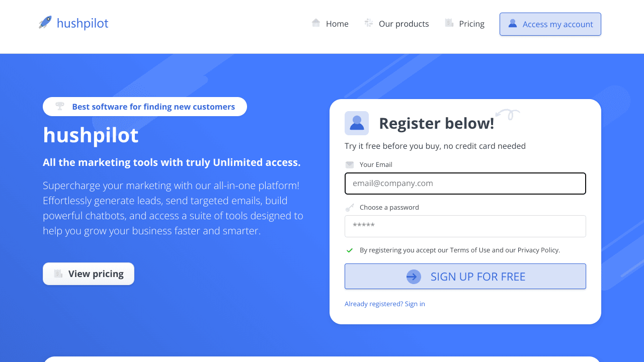This screenshot has height=362, width=644.
Task: Click the key icon beside Choose a password
Action: click(350, 207)
